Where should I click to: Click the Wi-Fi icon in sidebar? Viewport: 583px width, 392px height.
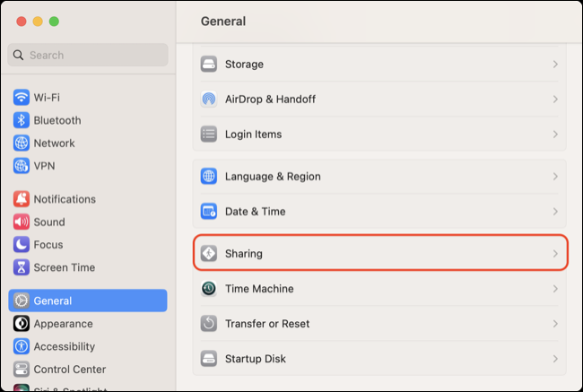(x=22, y=97)
